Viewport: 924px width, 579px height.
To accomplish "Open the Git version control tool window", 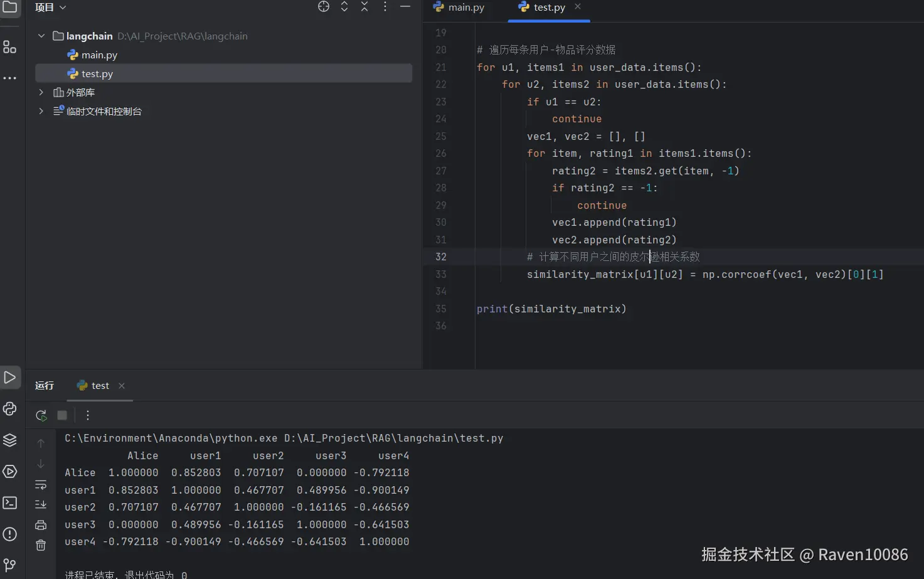I will tap(10, 565).
